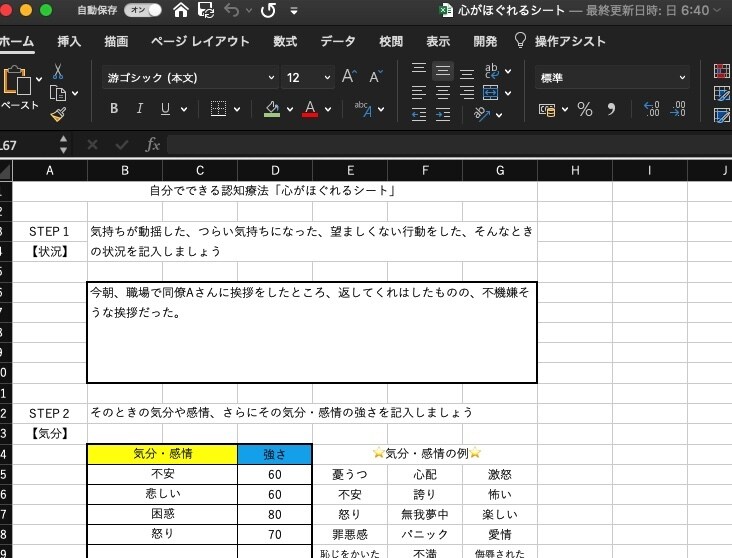Click the Format as Table icon
This screenshot has width=732, height=558.
722,93
